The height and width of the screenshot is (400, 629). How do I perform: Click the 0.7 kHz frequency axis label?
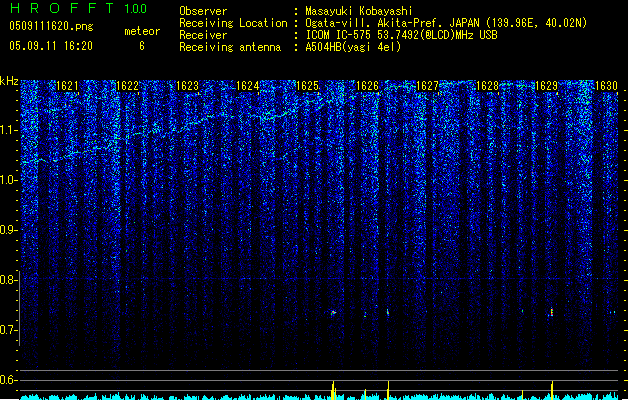click(8, 330)
